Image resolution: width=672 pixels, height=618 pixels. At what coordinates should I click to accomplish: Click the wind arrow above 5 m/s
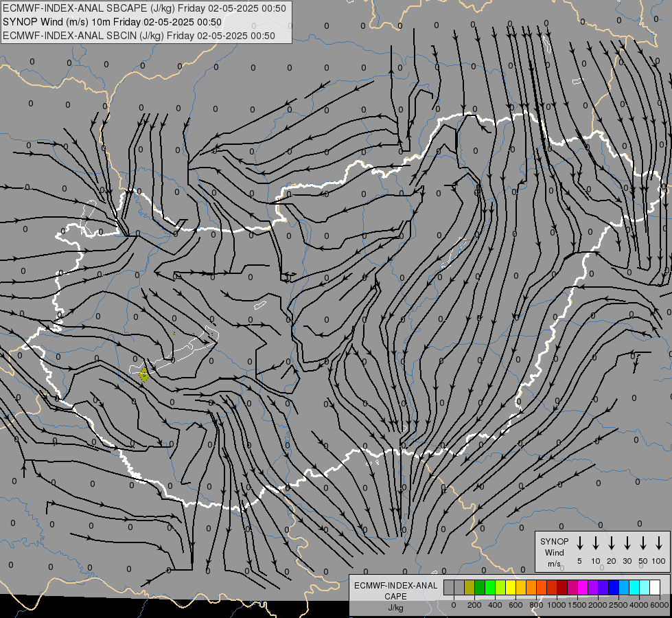pos(579,543)
